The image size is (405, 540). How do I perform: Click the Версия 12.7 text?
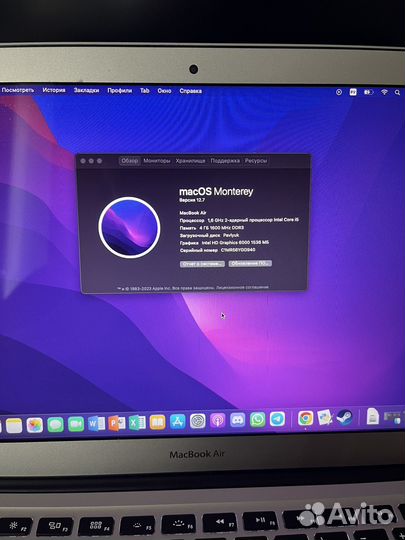pyautogui.click(x=192, y=200)
